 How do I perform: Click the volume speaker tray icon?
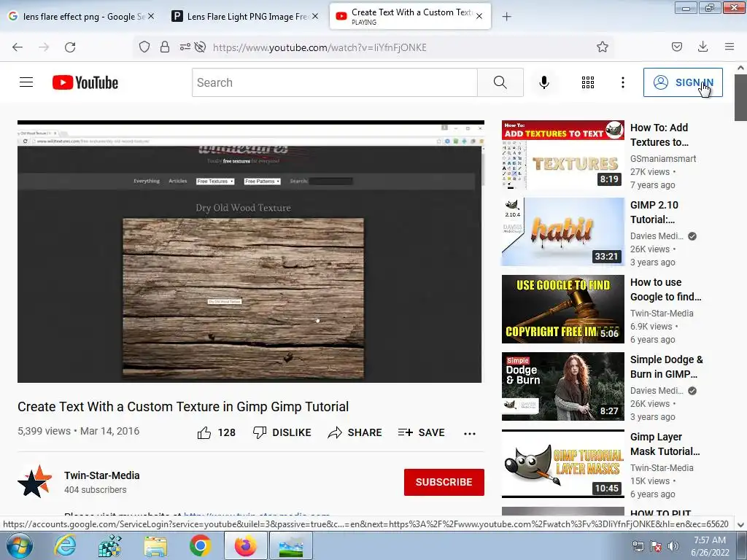(x=673, y=546)
